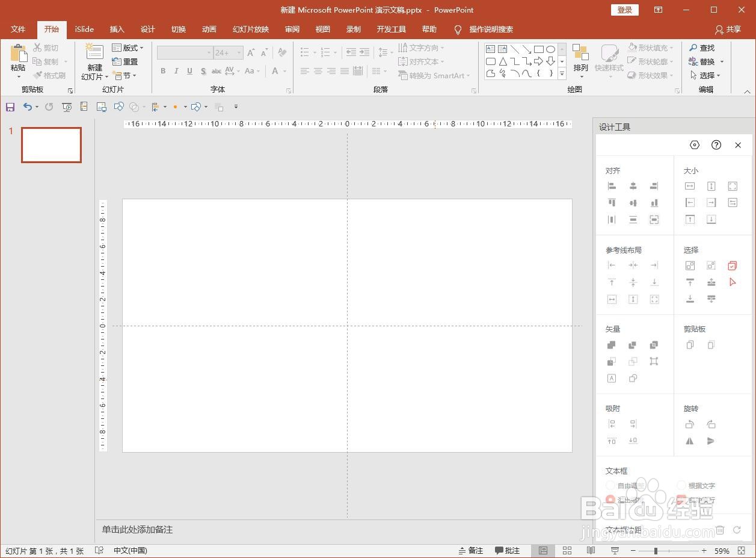The height and width of the screenshot is (558, 756).
Task: Click the rotate left icon under 旋转
Action: (x=690, y=424)
